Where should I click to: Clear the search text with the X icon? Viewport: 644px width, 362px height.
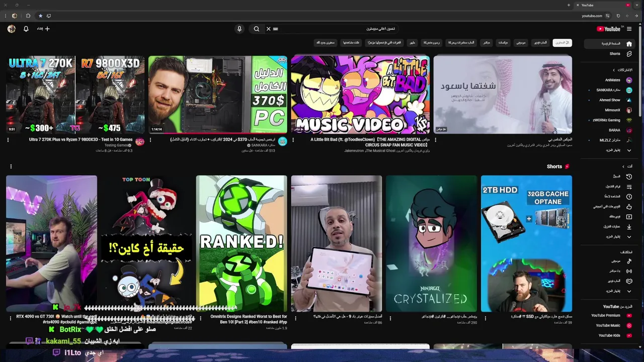[x=269, y=29]
